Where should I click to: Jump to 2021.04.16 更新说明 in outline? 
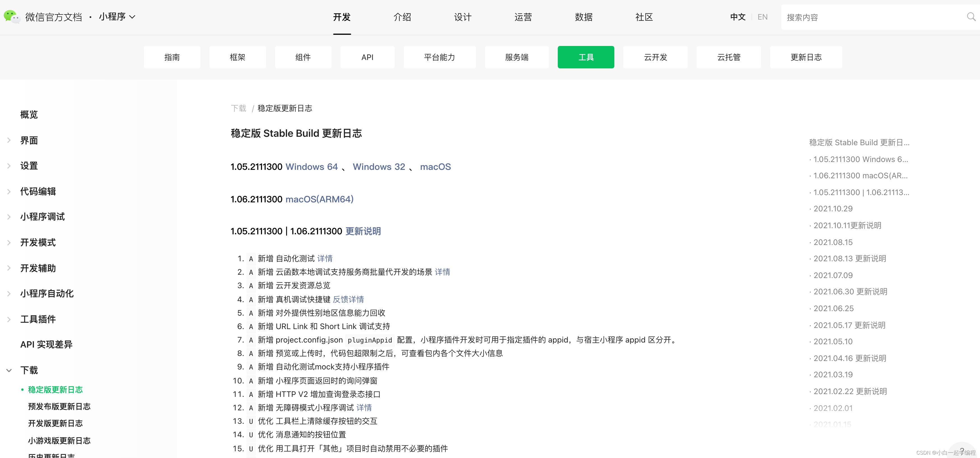[850, 358]
